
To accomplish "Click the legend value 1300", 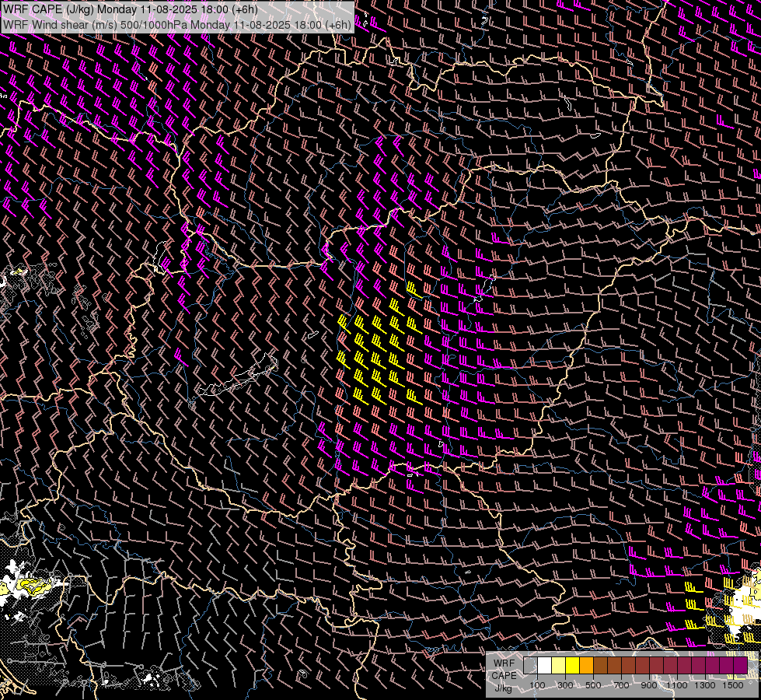I will [x=705, y=685].
